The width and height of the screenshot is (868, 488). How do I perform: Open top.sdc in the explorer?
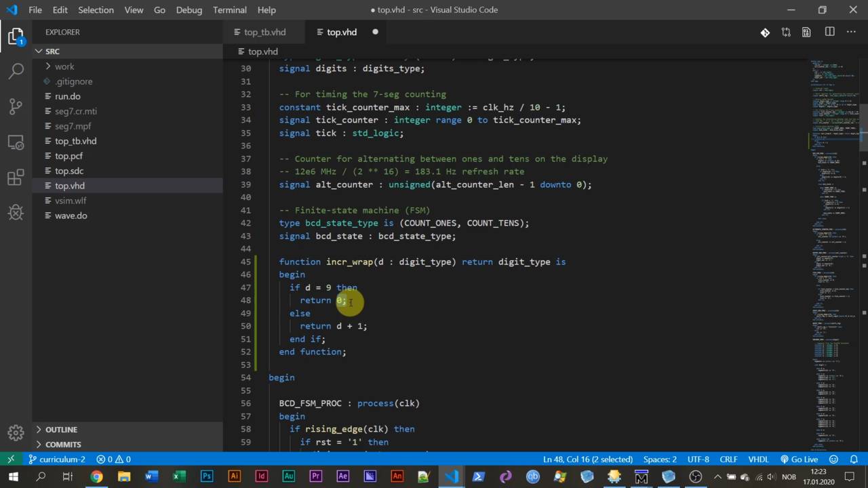[127, 171]
